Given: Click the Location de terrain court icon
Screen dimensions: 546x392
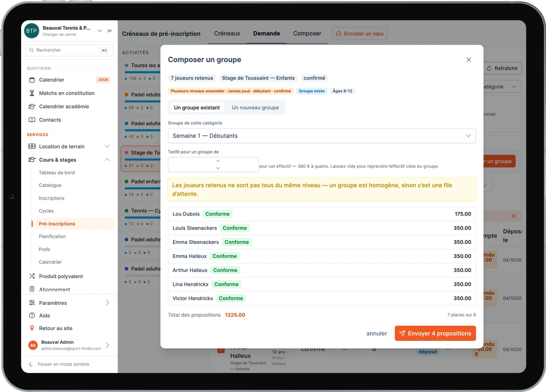Looking at the screenshot, I should pos(32,146).
